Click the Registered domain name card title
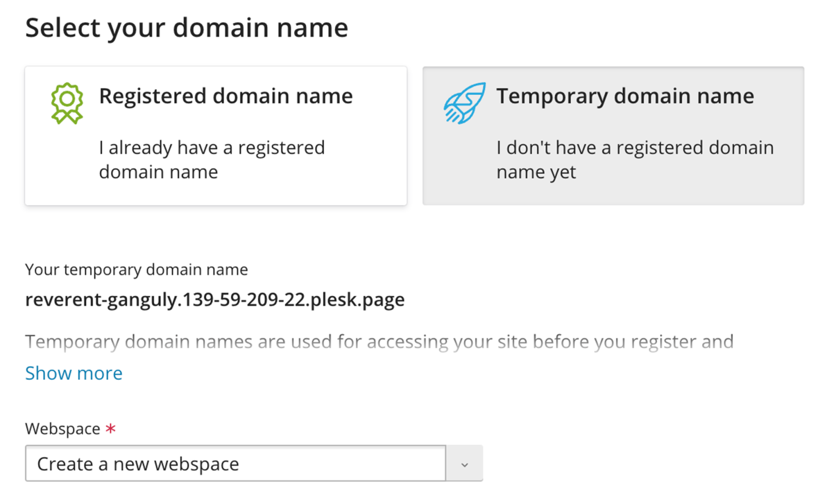836x504 pixels. [x=226, y=96]
